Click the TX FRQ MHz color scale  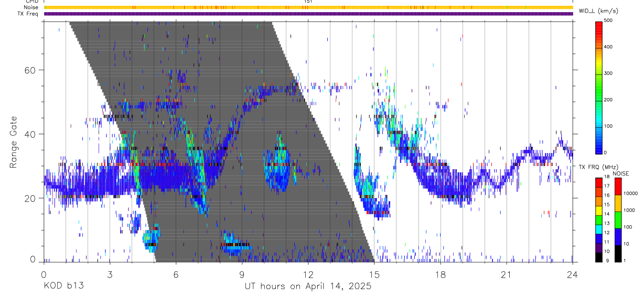(598, 220)
